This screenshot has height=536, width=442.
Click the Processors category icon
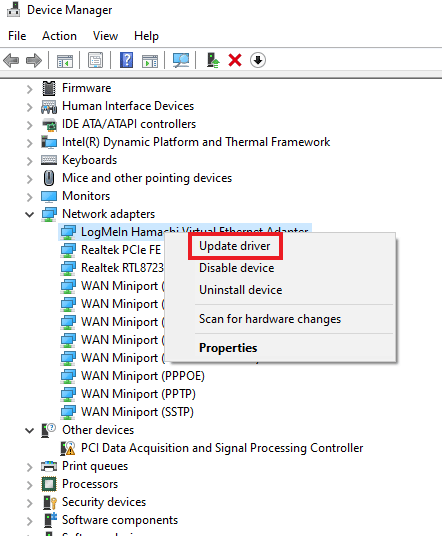point(49,484)
